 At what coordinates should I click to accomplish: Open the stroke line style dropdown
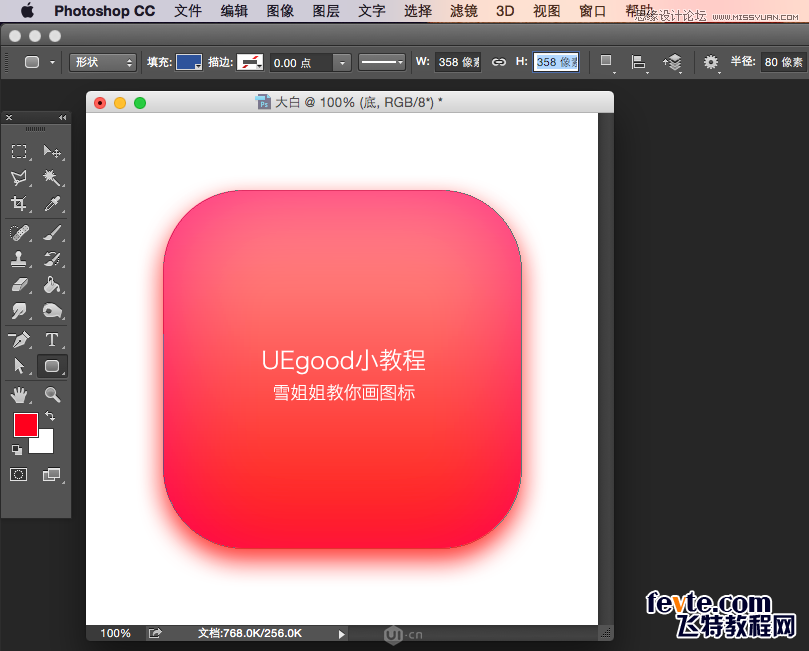coord(382,62)
